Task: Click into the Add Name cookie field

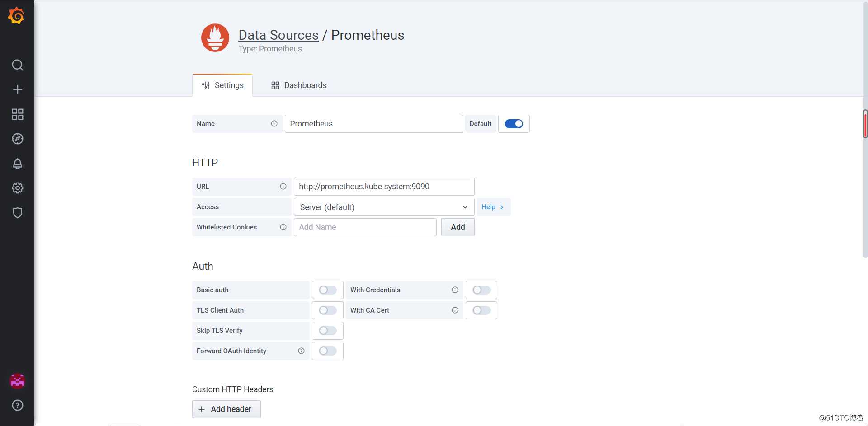Action: [365, 227]
